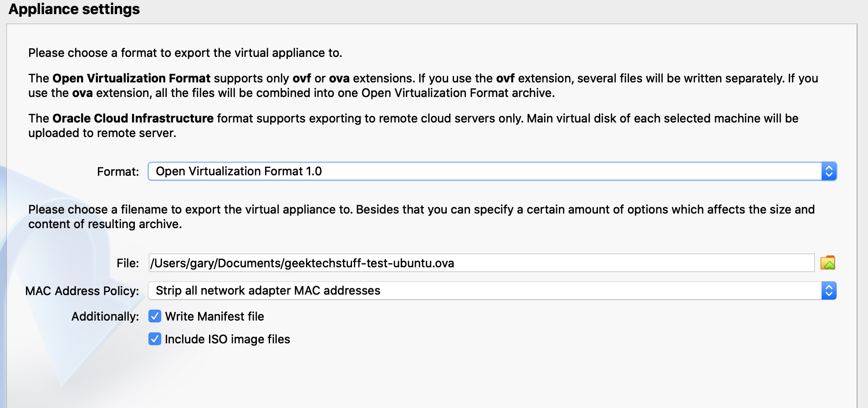The image size is (868, 408).
Task: Click the Write Manifest file label text
Action: pos(215,316)
